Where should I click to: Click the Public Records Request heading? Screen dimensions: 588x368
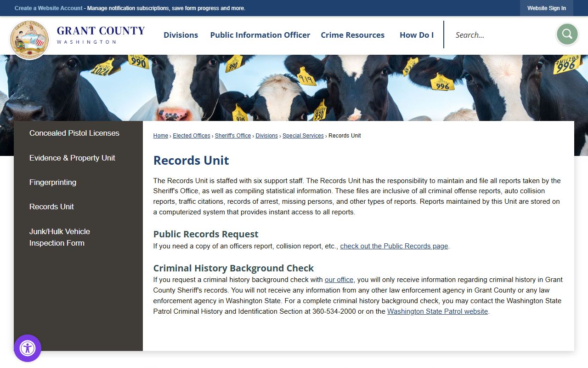pos(206,234)
